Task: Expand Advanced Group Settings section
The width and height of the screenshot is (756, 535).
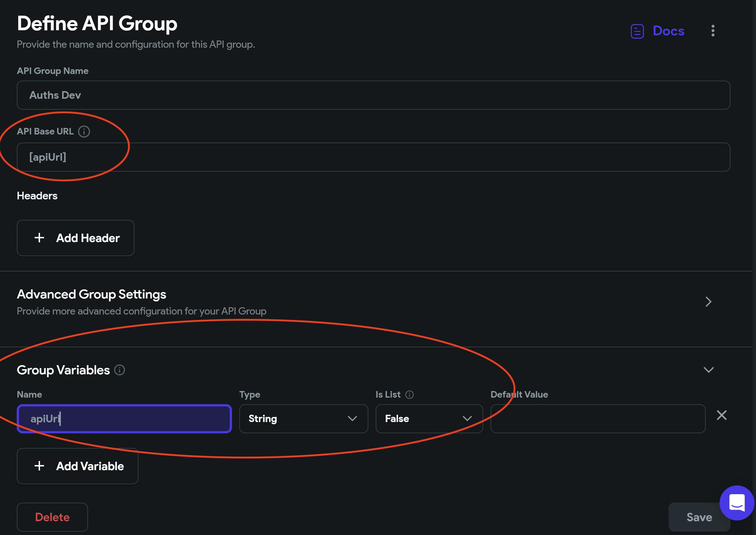Action: coord(708,302)
